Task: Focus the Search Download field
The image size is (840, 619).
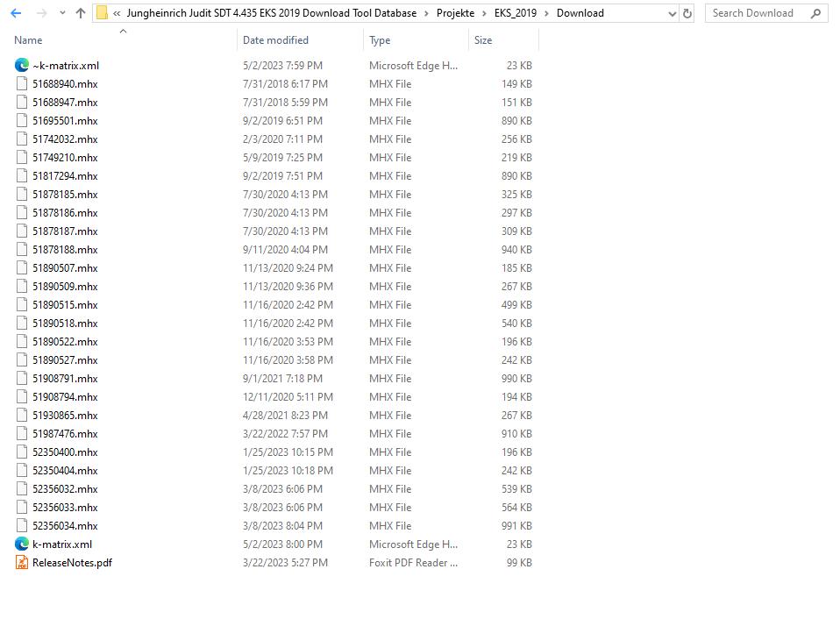Action: (x=752, y=13)
